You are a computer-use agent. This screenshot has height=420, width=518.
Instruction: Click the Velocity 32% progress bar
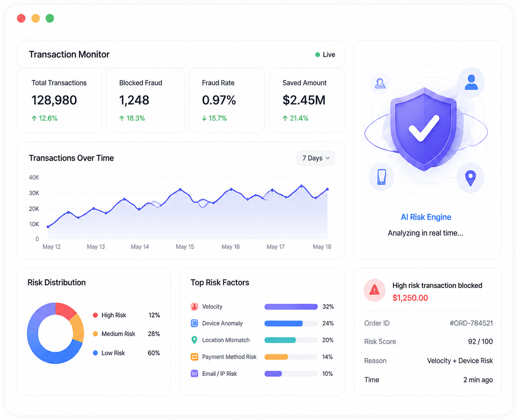[x=291, y=307]
